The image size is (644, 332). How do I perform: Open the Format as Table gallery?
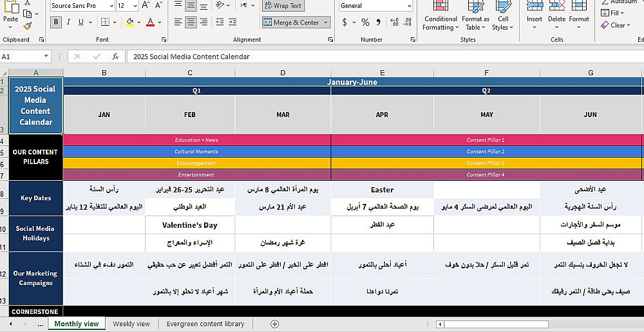point(476,16)
